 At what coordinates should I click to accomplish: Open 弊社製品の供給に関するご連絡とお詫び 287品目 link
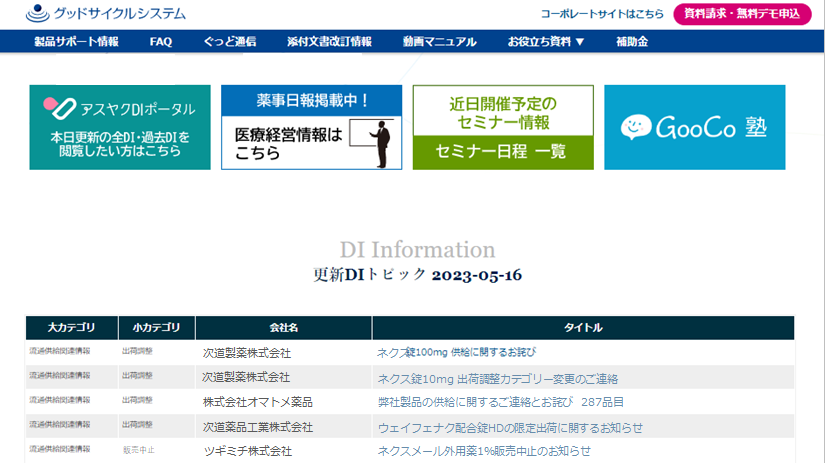(x=501, y=402)
